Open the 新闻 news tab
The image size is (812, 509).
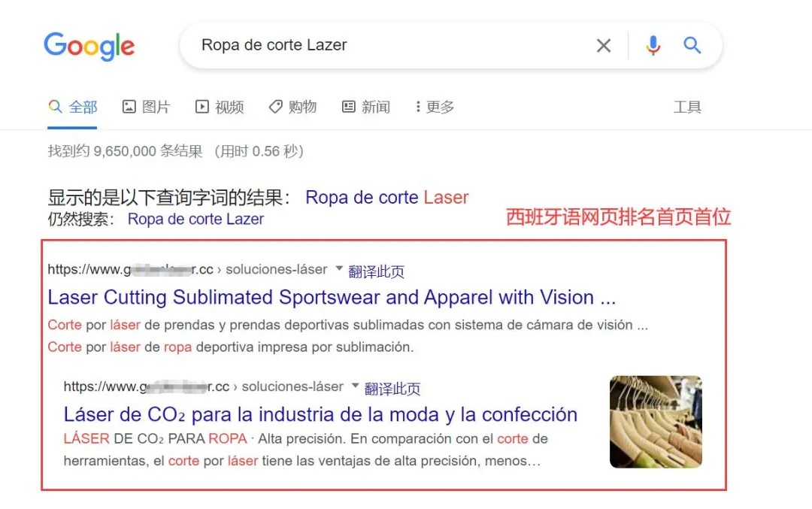[365, 107]
